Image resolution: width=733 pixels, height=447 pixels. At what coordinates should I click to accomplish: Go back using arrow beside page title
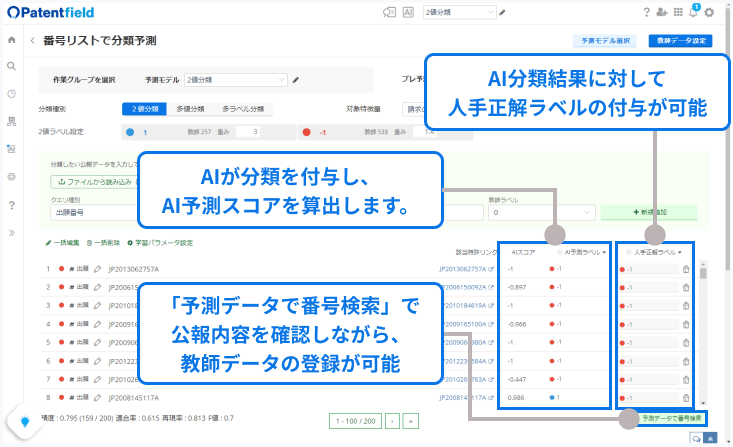coord(32,41)
